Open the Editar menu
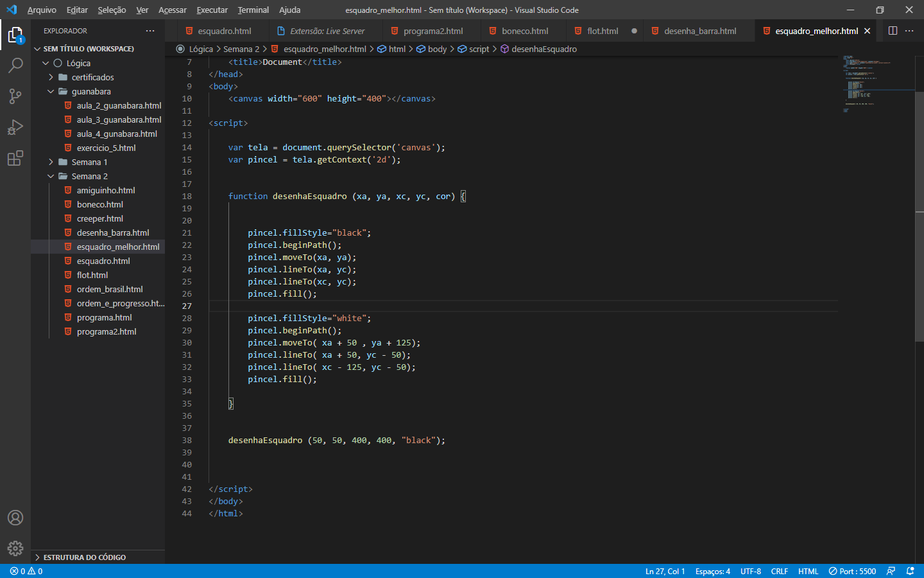This screenshot has width=924, height=578. [77, 10]
